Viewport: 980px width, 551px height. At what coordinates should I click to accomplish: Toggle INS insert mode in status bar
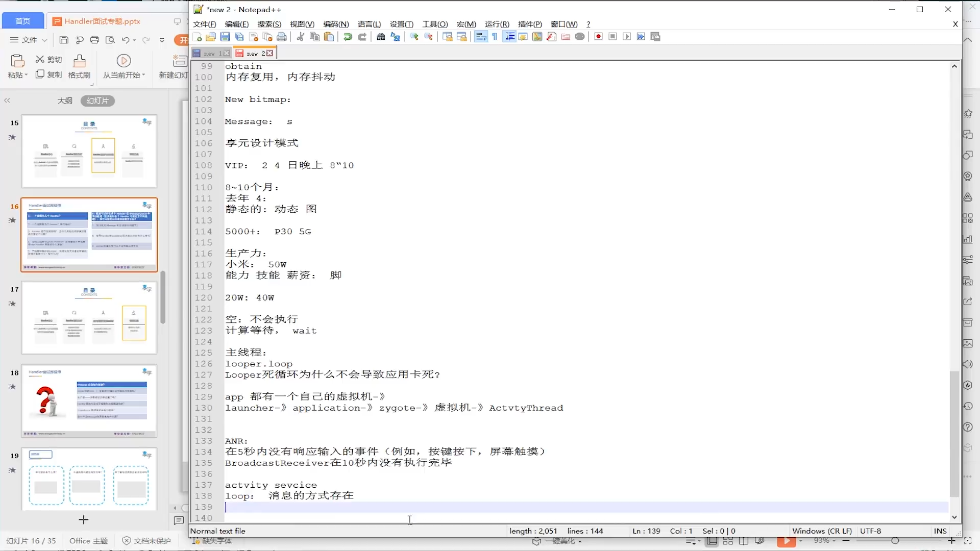point(940,531)
